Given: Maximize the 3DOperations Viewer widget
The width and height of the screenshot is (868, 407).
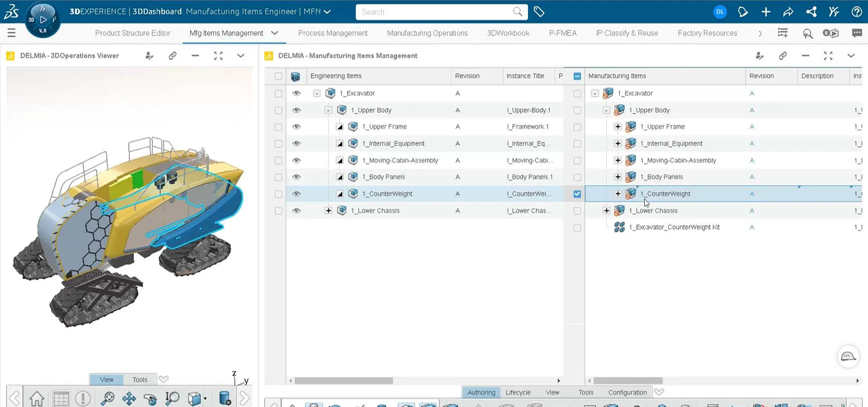Looking at the screenshot, I should (218, 56).
